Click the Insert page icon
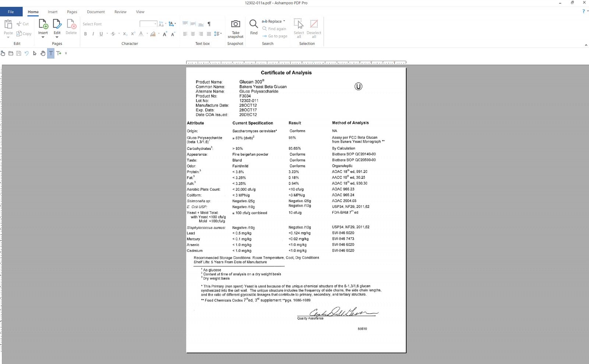The image size is (589, 364). [x=43, y=24]
